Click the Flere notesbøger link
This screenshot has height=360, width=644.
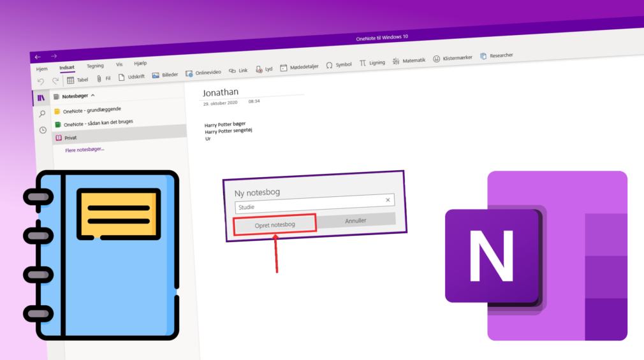[85, 150]
